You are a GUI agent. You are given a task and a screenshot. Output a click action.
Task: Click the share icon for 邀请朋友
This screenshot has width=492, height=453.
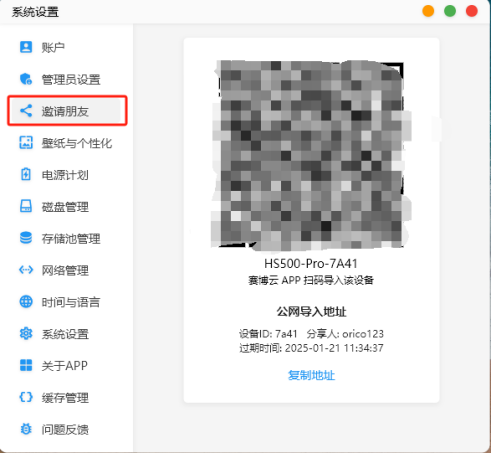[x=26, y=111]
